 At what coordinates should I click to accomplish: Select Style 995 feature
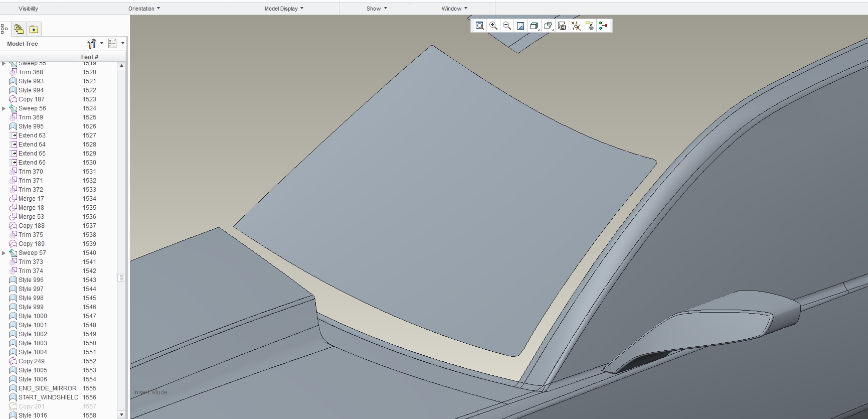click(x=31, y=126)
